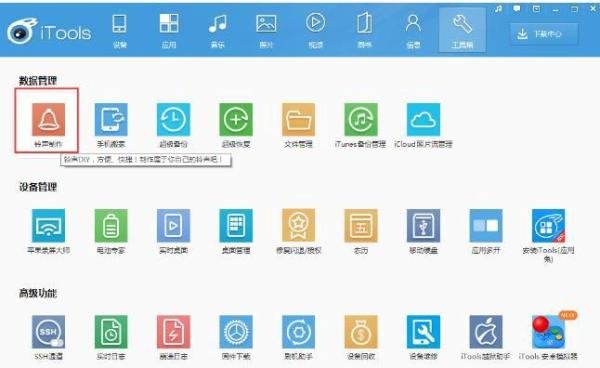Click the install iTools (应用兔) icon
Viewport: 600px width, 368px height.
548,226
